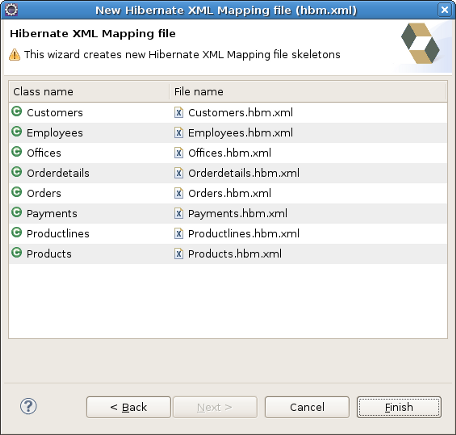Screen dimensions: 456x435
Task: Click the XML file icon for Employees.hbm.xml
Action: click(179, 133)
